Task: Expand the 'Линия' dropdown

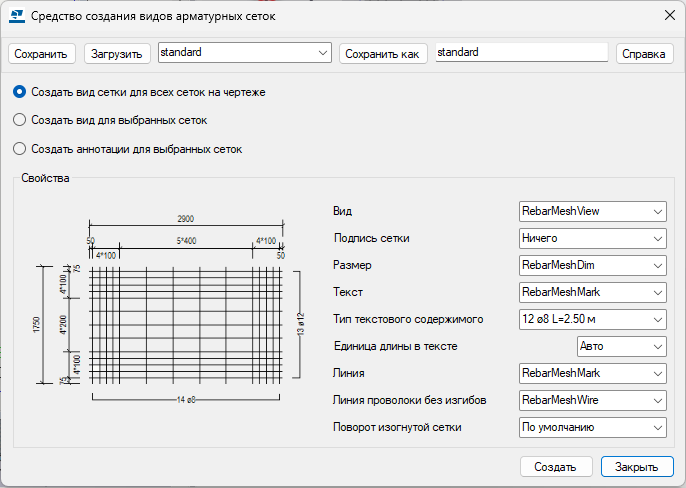Action: tap(592, 373)
